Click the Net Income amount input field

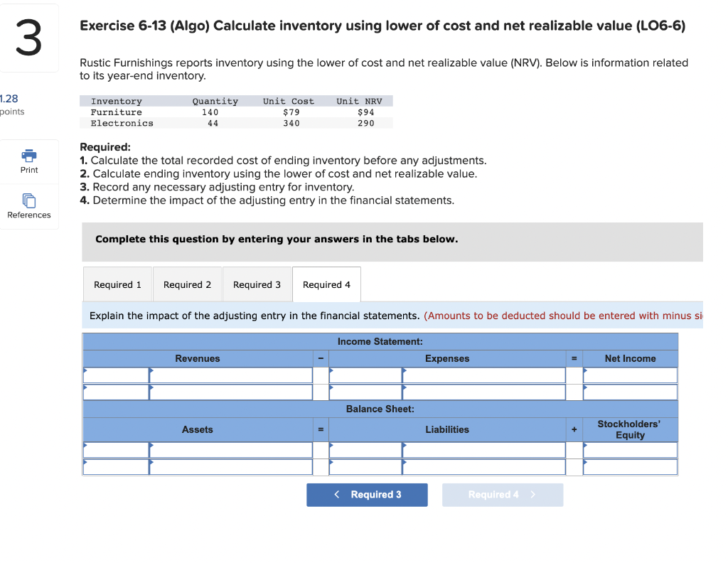click(629, 375)
